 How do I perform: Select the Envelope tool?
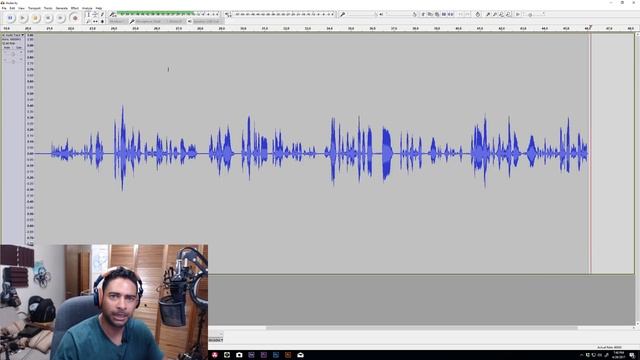pos(95,14)
